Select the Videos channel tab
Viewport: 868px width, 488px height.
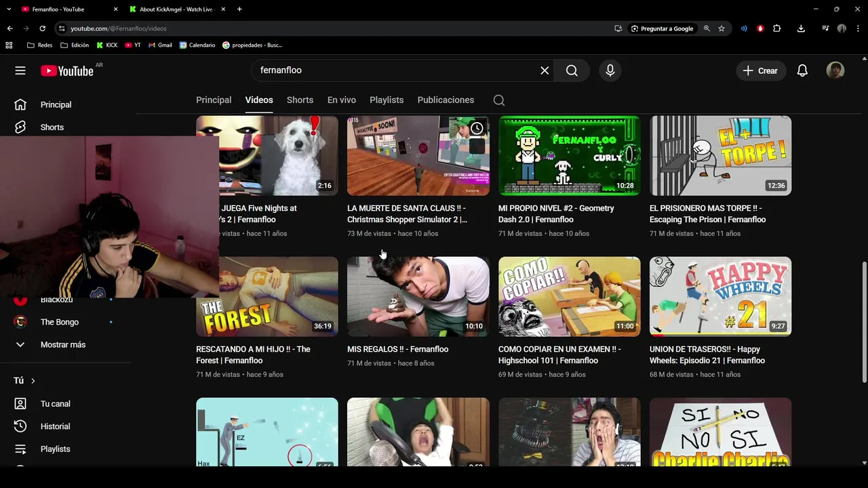click(x=259, y=100)
